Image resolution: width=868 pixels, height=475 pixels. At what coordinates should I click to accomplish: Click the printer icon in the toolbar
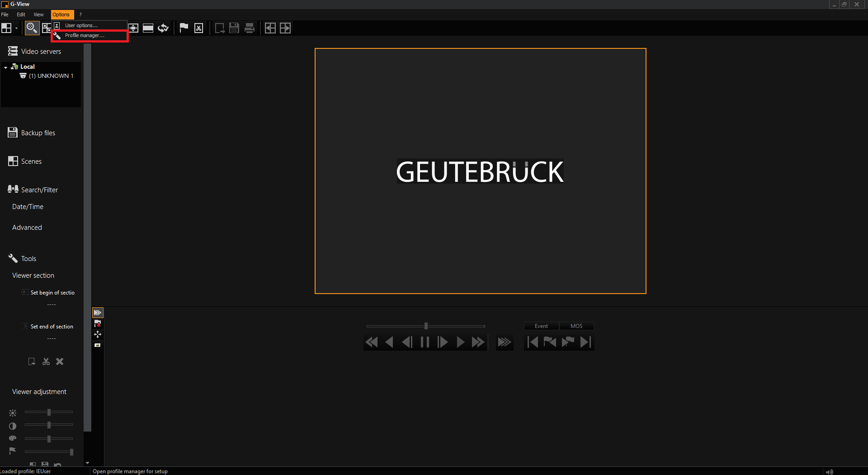(250, 28)
